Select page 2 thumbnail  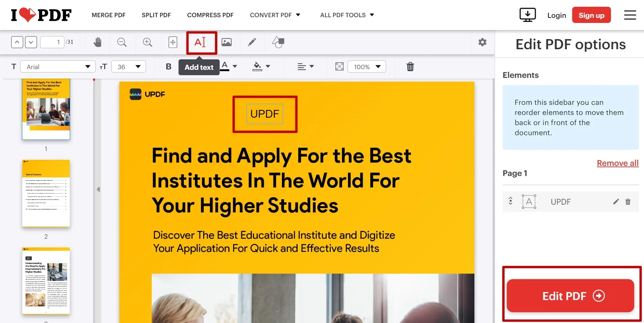46,193
